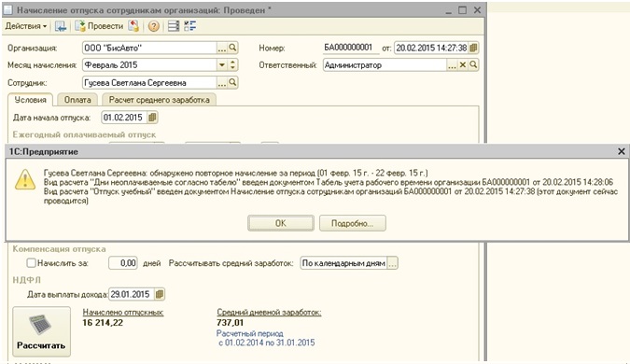
Task: Click the Дата выплаты дохода field
Action: [x=132, y=294]
